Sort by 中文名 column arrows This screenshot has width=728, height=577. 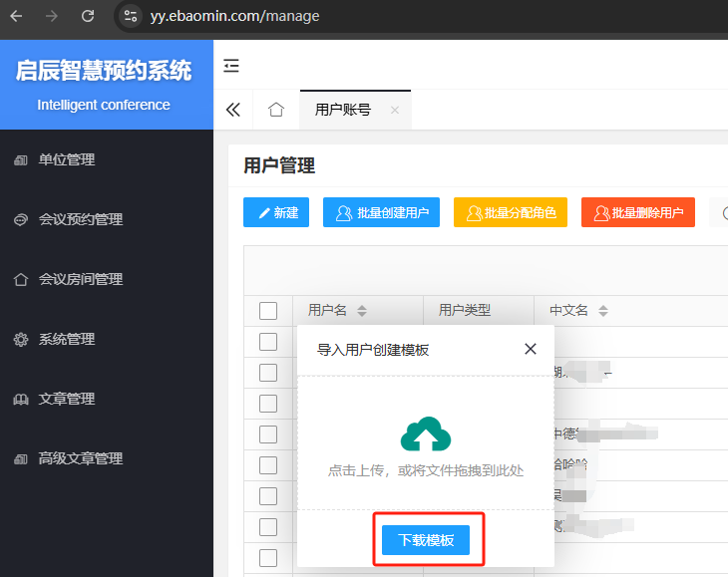tap(602, 311)
